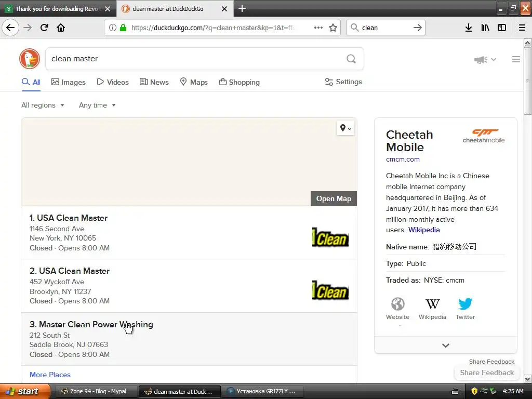Click into the DuckDuckGo search input field

(x=197, y=59)
